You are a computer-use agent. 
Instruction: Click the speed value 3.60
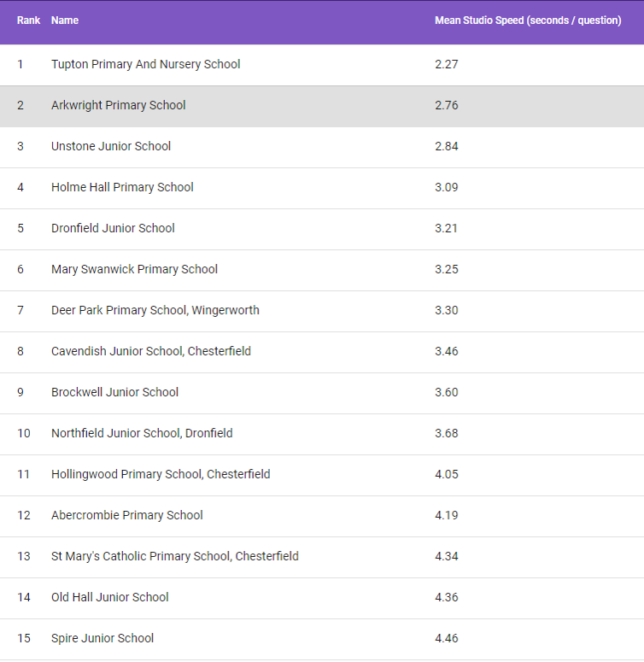pos(447,392)
